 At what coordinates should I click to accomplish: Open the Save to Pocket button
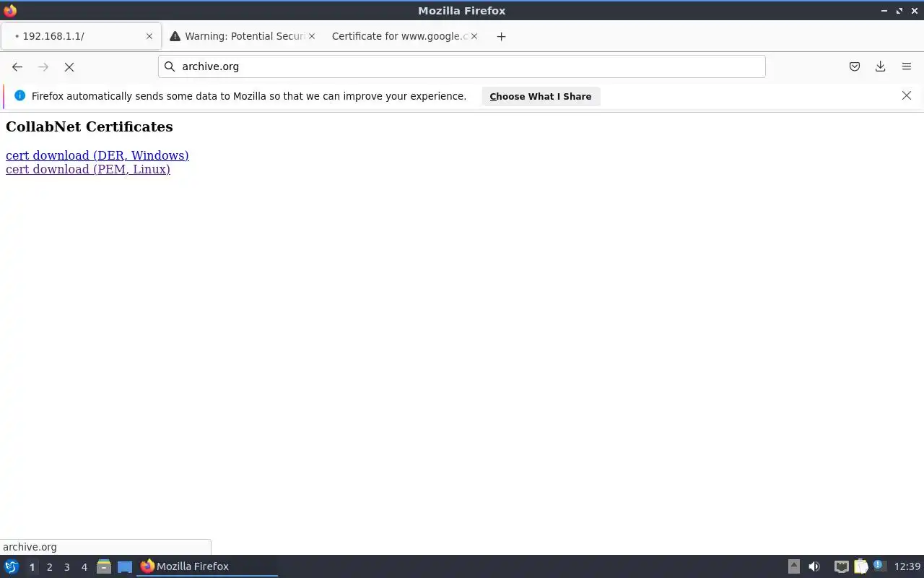855,66
